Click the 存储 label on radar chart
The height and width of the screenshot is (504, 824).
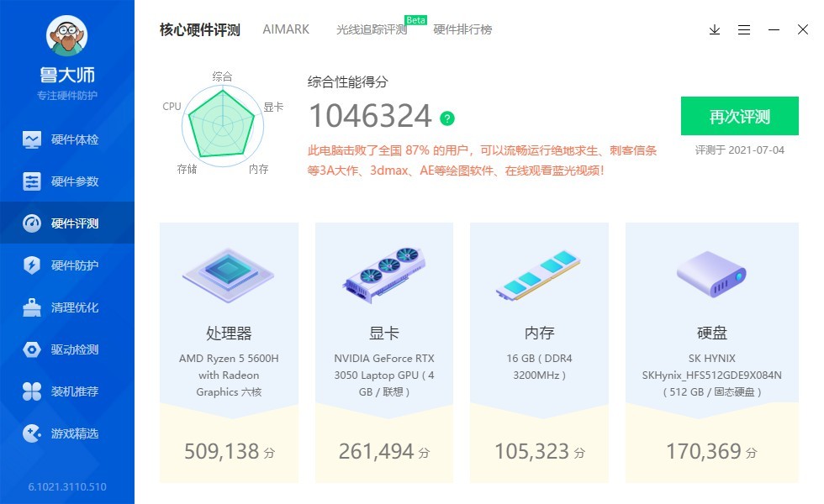(187, 169)
